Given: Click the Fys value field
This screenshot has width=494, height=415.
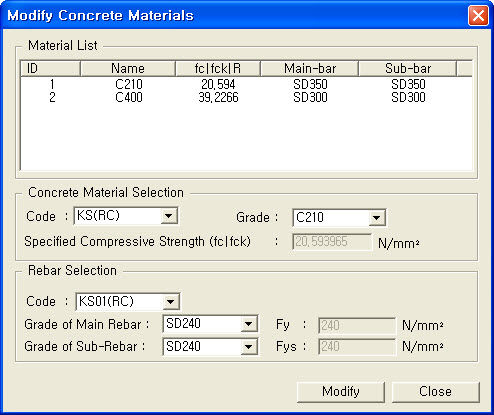Looking at the screenshot, I should tap(357, 347).
